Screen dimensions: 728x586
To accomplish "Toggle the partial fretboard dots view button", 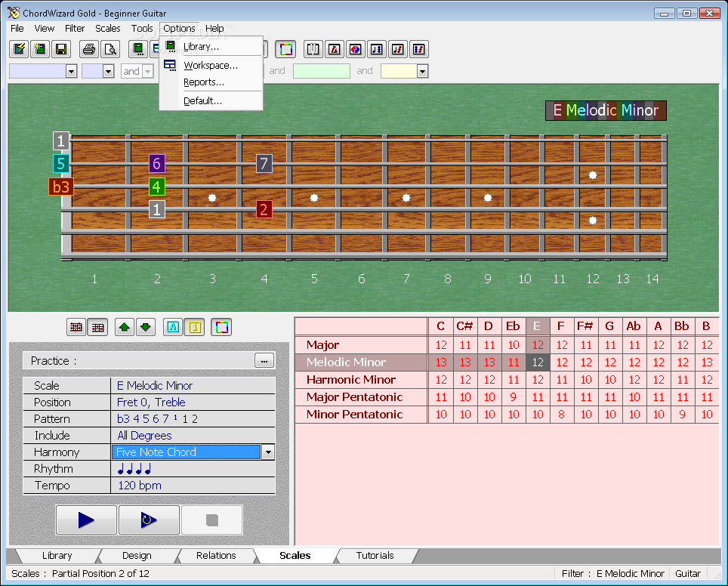I will (x=97, y=328).
